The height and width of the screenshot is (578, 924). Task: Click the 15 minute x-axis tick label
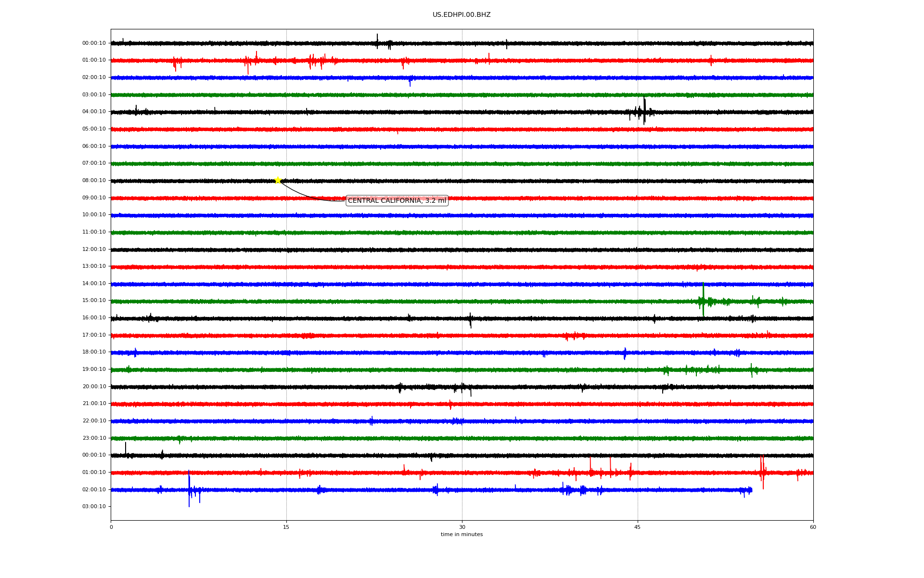click(286, 527)
